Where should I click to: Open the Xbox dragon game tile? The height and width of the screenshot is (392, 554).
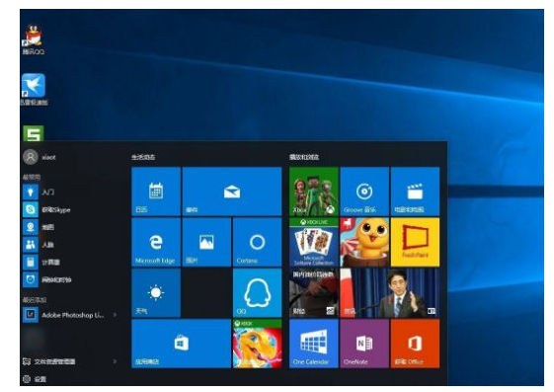click(257, 344)
